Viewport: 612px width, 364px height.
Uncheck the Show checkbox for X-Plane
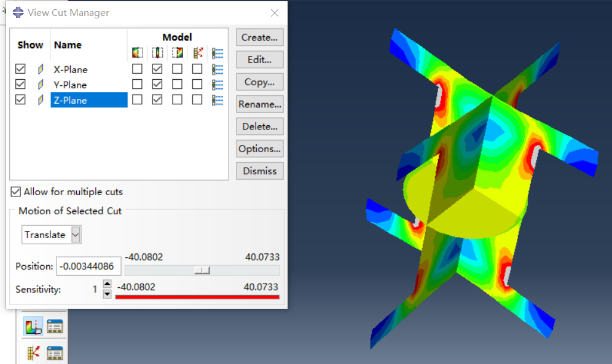pos(21,69)
